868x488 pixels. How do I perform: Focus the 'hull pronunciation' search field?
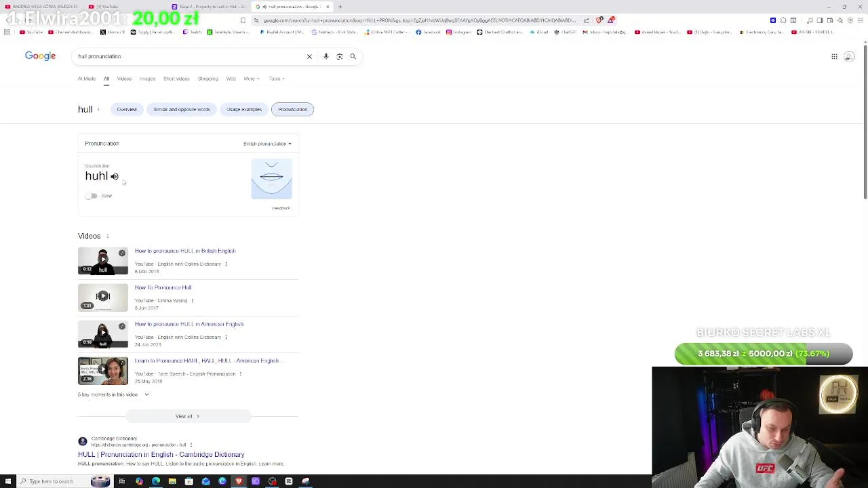[x=190, y=56]
